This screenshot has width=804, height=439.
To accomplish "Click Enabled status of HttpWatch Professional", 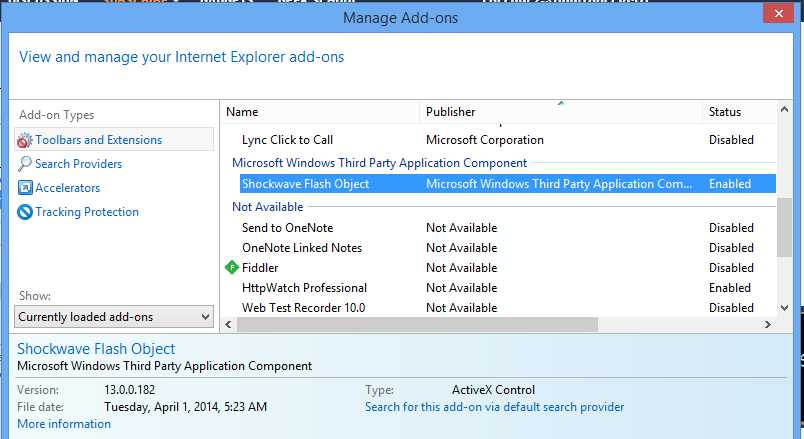I will [730, 288].
